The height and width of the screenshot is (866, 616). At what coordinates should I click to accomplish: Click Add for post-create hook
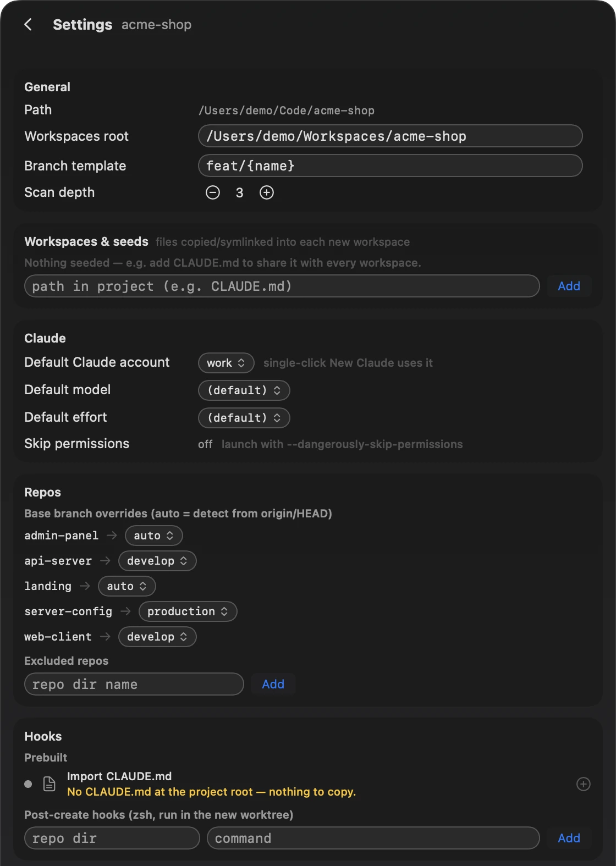point(569,838)
